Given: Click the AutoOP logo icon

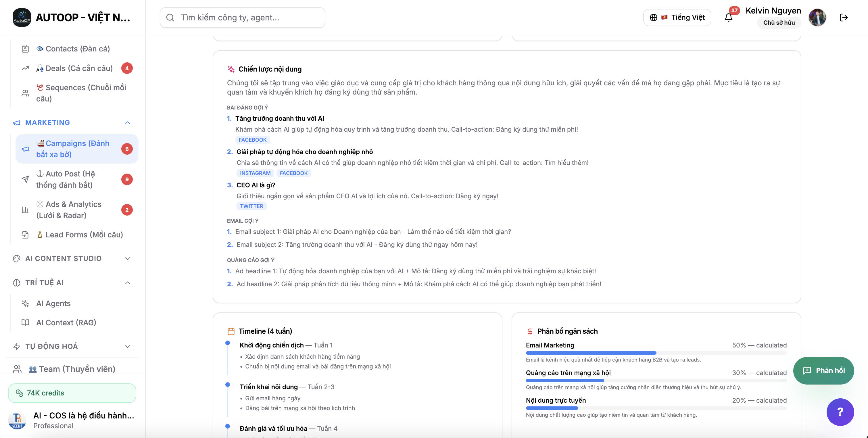Looking at the screenshot, I should point(22,18).
